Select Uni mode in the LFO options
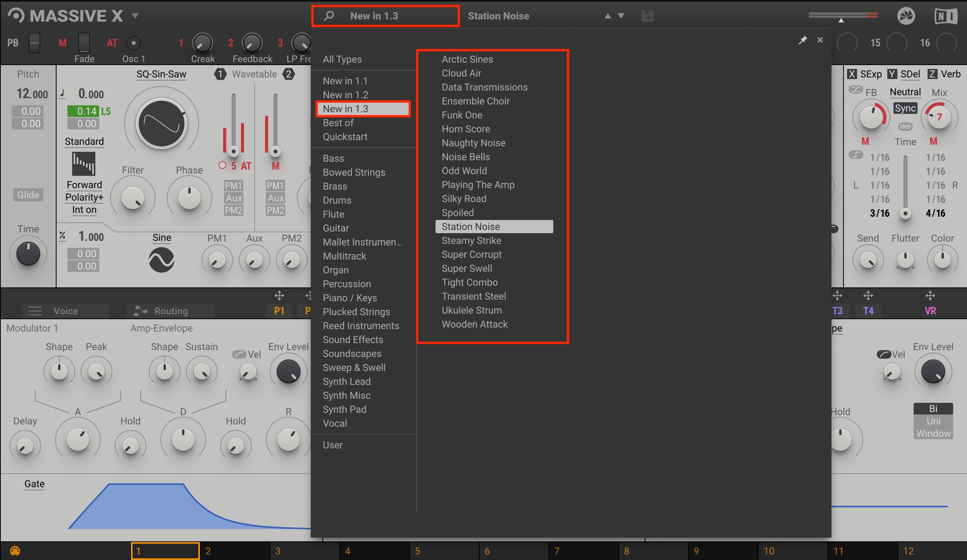The width and height of the screenshot is (967, 560). [x=933, y=421]
